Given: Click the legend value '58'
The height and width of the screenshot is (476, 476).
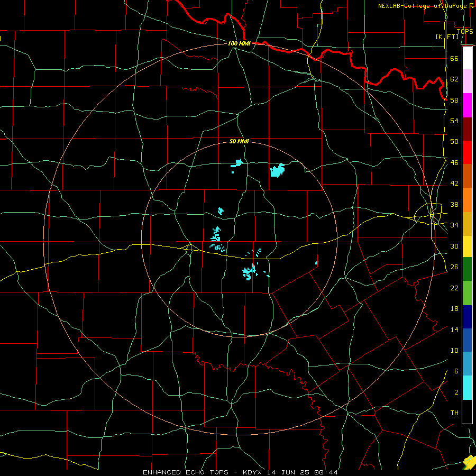Looking at the screenshot, I should tap(454, 100).
